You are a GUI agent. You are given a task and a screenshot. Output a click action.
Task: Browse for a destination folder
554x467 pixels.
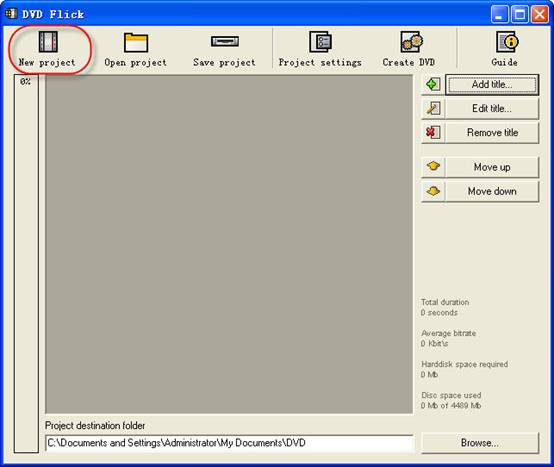tap(480, 443)
